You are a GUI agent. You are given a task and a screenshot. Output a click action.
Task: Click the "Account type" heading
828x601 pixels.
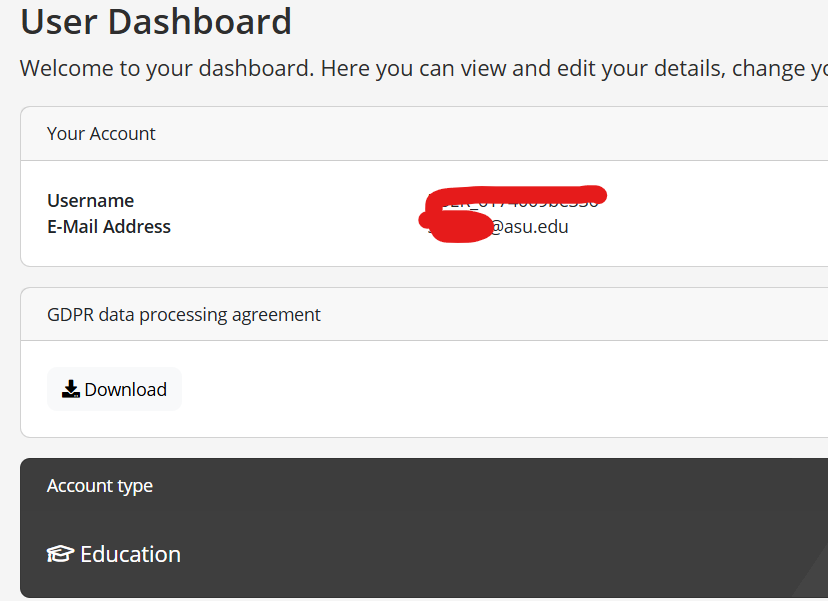coord(100,486)
